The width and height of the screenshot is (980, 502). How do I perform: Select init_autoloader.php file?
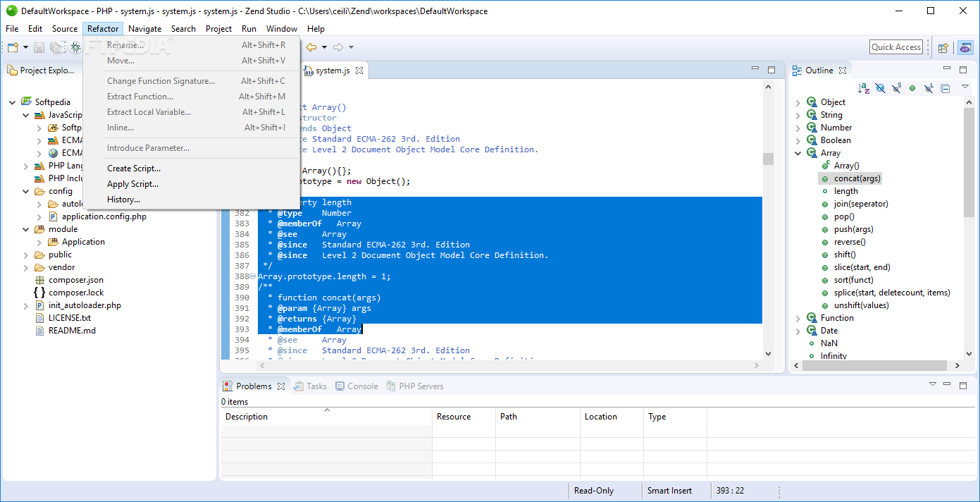(x=85, y=305)
